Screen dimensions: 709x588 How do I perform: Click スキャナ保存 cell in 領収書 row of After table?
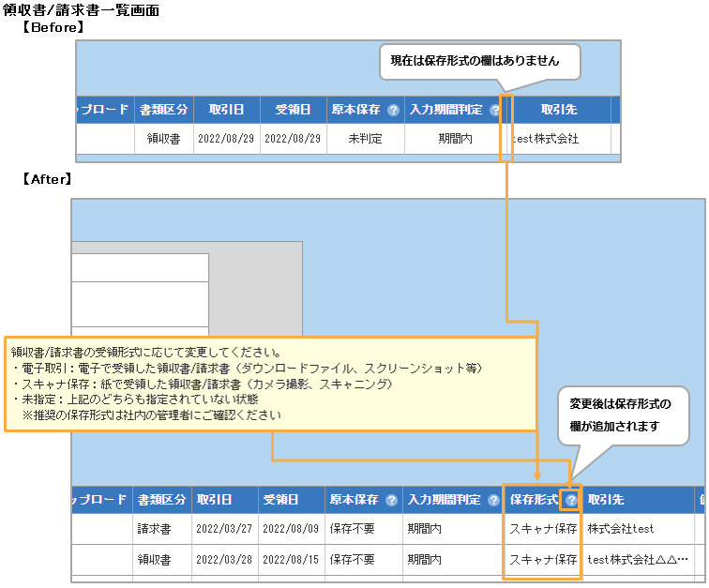542,560
